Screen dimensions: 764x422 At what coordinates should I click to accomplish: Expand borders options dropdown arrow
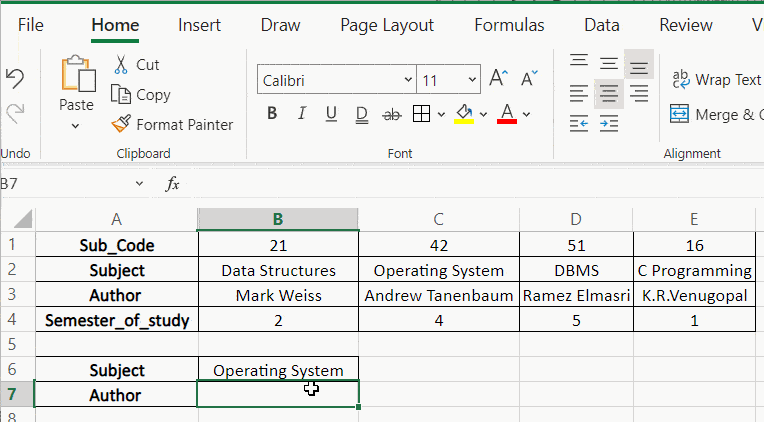441,115
